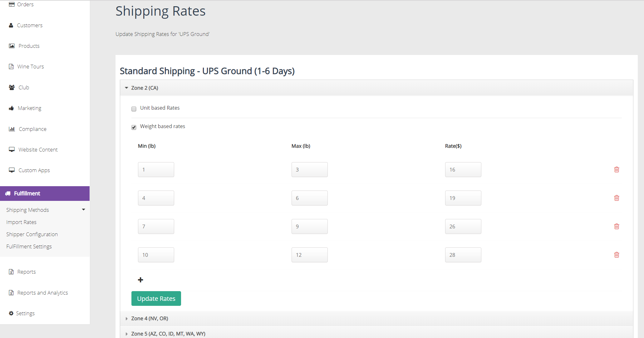644x338 pixels.
Task: Go to Reports and Analytics
Action: [x=42, y=293]
